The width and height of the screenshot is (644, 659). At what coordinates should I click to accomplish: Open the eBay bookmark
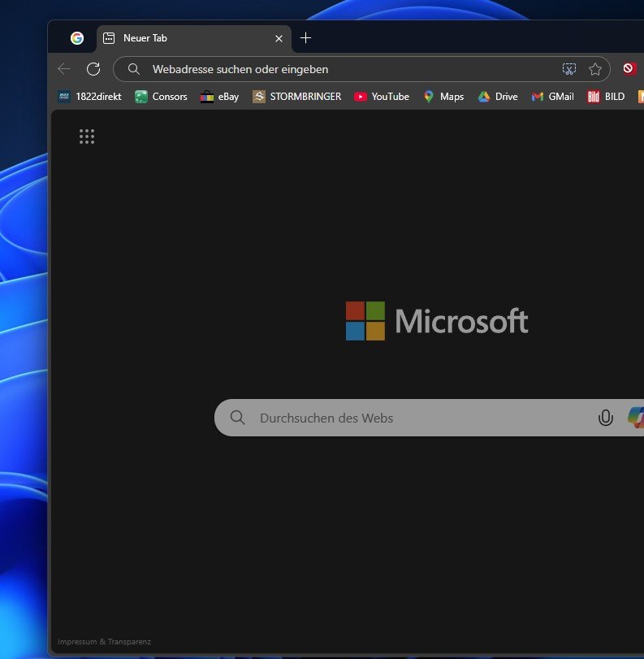point(220,97)
